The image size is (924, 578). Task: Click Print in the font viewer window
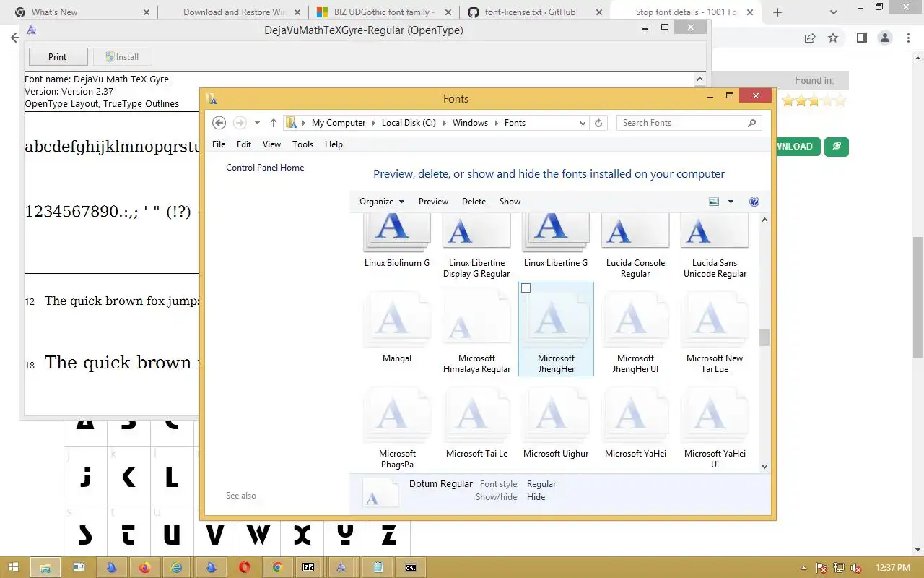[x=58, y=57]
